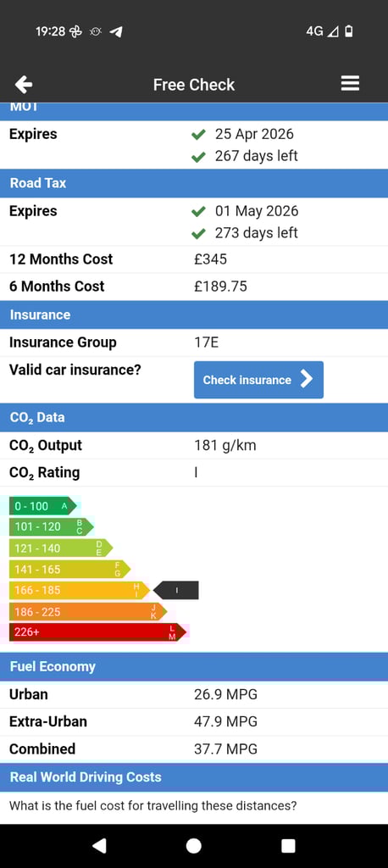Click the Check insurance button

click(258, 380)
